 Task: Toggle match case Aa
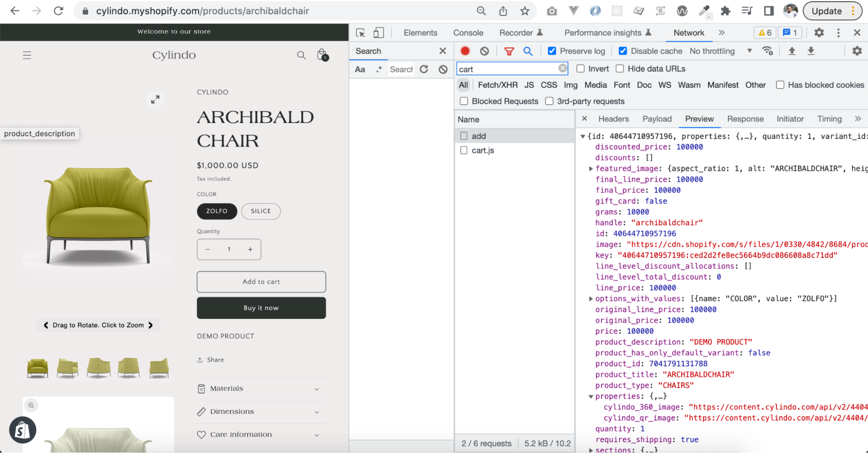pyautogui.click(x=360, y=69)
